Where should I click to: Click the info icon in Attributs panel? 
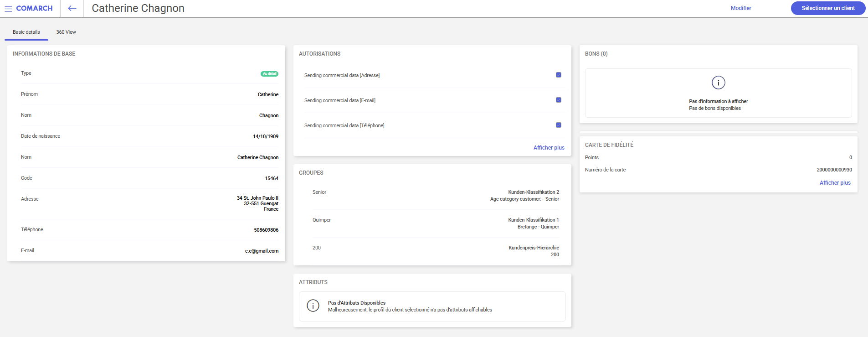(313, 306)
